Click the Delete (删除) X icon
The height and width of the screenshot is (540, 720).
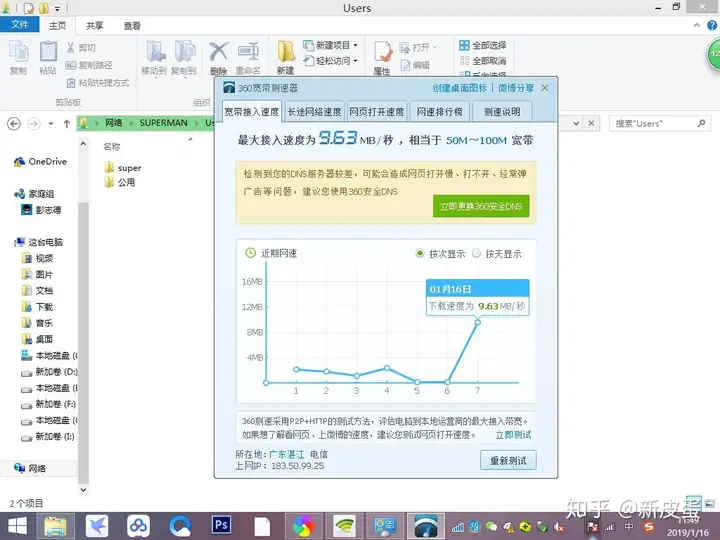[x=219, y=57]
